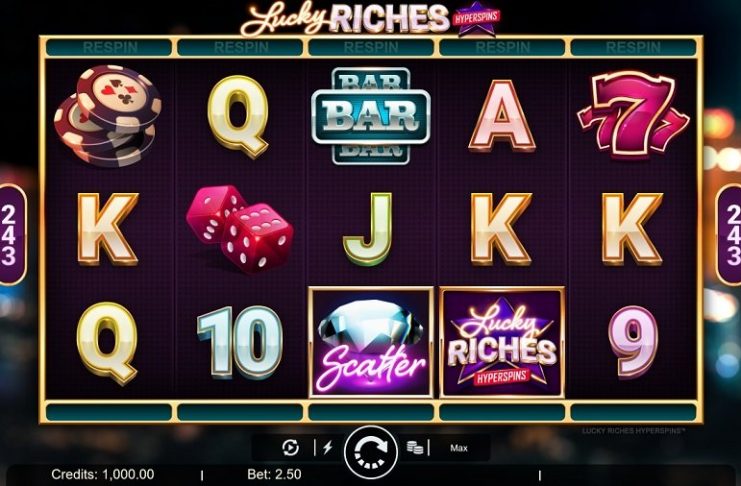Click the stacked BAR symbol
This screenshot has width=741, height=486.
pyautogui.click(x=371, y=115)
